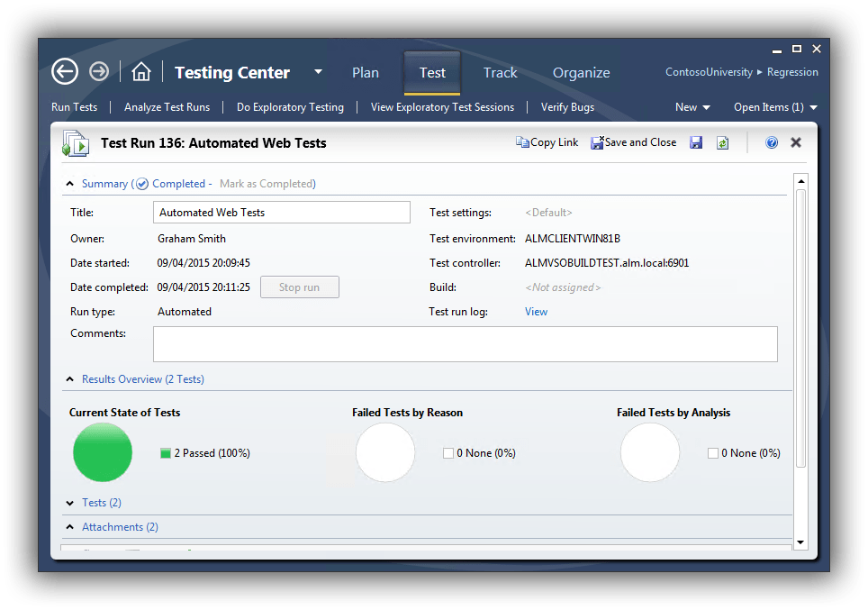The width and height of the screenshot is (868, 610).
Task: Click the Tests (2) link text
Action: point(102,503)
